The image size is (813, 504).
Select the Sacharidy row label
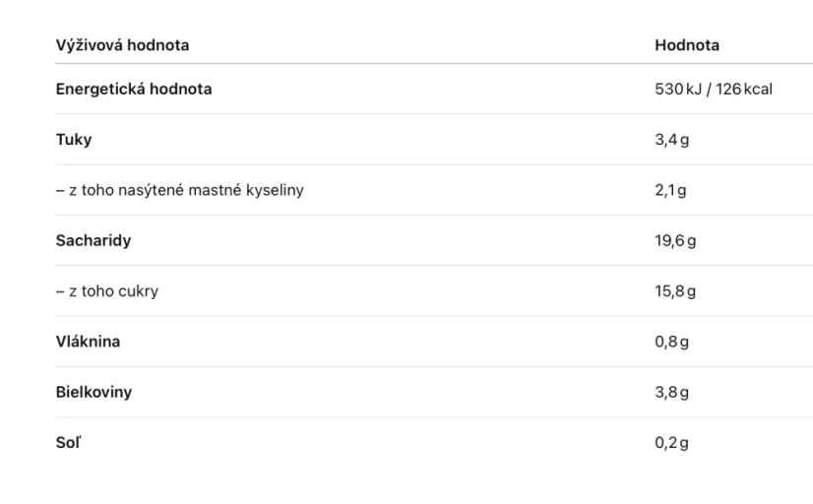[x=94, y=240]
